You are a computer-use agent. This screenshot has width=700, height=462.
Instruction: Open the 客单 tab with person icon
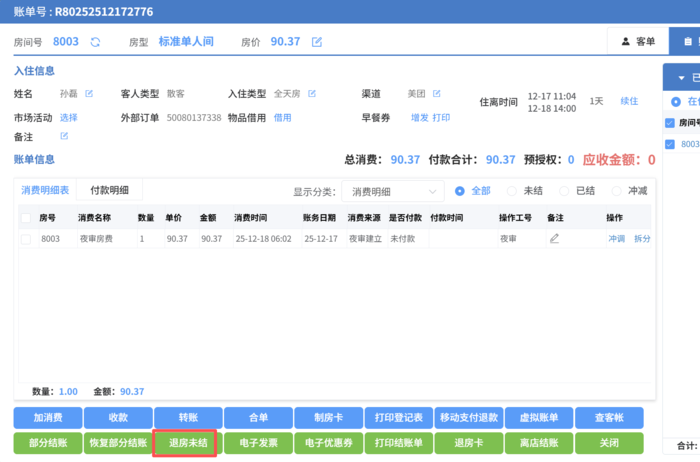click(637, 42)
